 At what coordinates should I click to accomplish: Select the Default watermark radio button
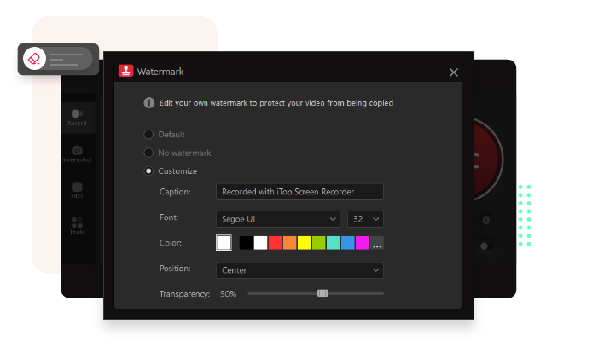[148, 135]
